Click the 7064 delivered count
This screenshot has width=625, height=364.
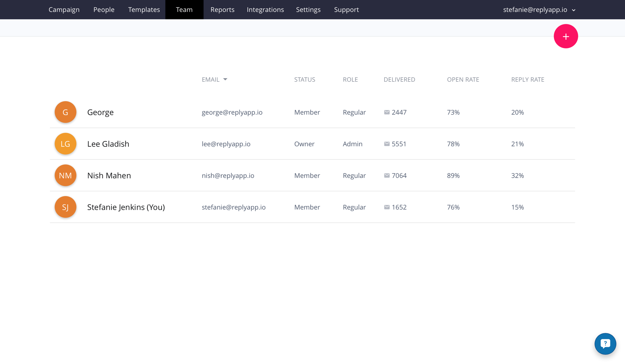399,176
